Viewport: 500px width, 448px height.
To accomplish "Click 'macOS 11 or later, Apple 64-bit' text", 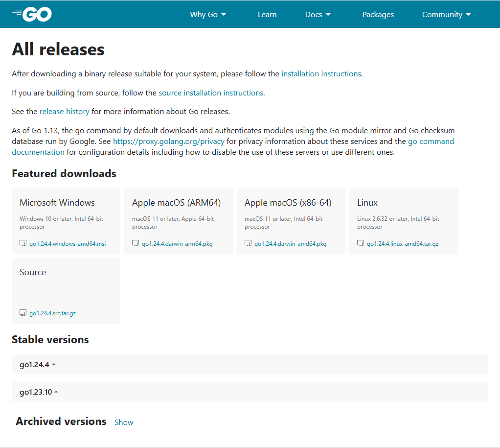I will coord(173,219).
